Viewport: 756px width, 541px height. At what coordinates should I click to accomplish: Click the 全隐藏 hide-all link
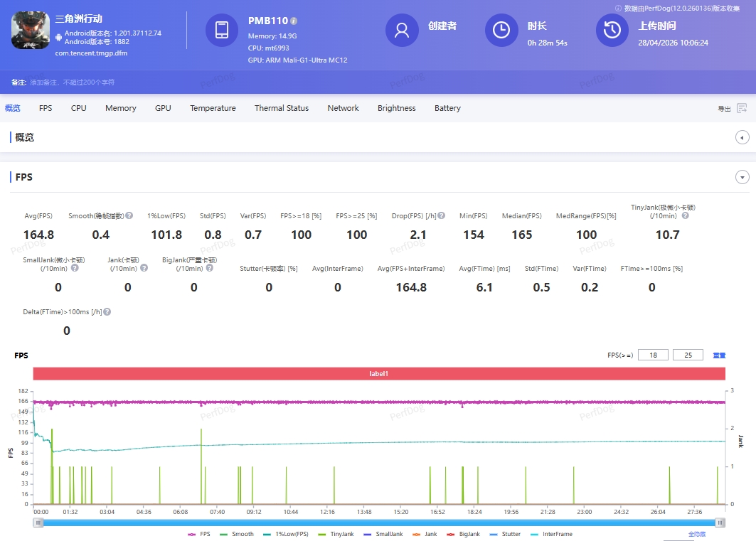[x=697, y=534]
